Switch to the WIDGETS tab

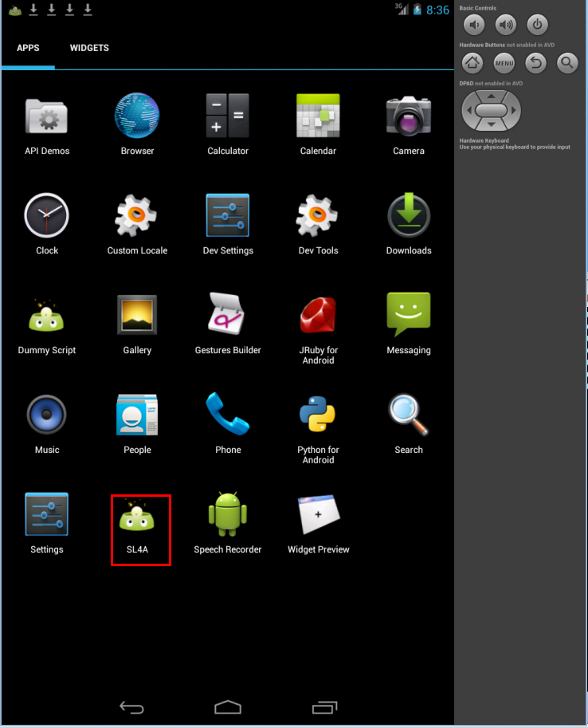[x=89, y=48]
